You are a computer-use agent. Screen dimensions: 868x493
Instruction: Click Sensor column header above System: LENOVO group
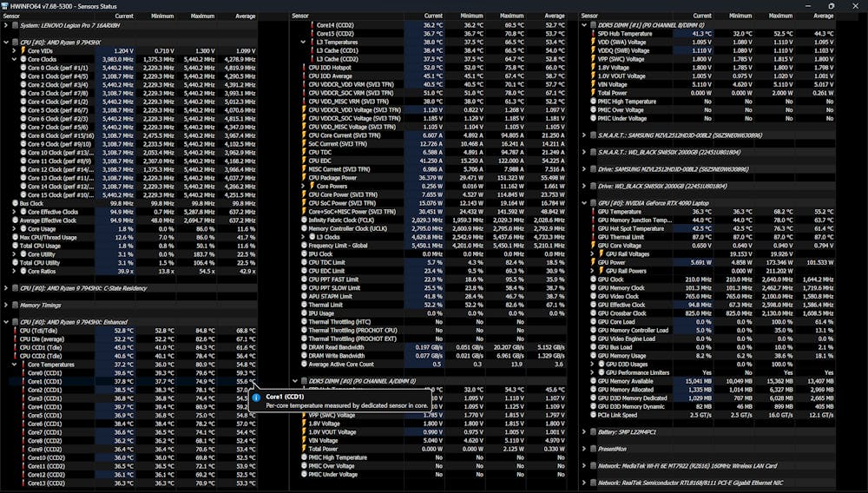pyautogui.click(x=12, y=16)
